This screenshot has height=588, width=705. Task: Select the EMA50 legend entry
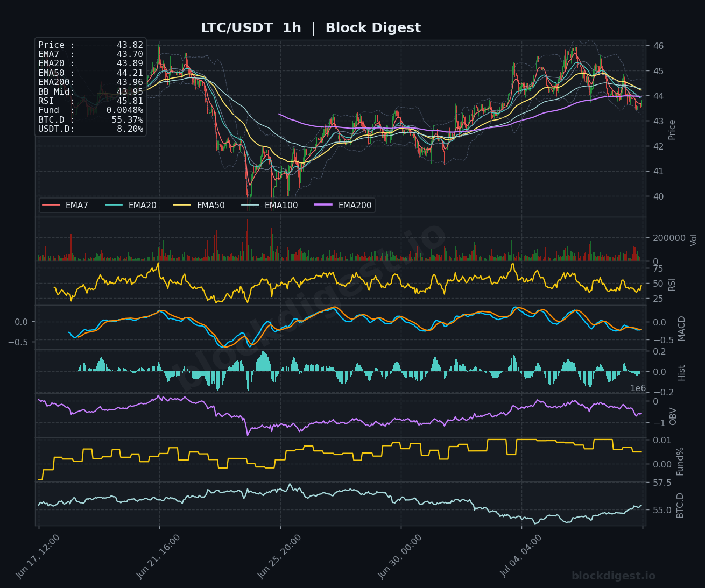199,206
